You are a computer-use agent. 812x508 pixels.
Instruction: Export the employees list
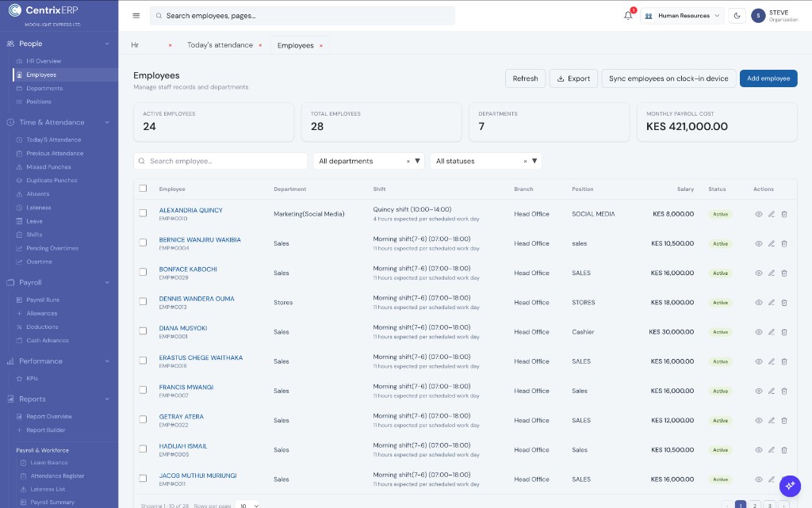(x=573, y=78)
